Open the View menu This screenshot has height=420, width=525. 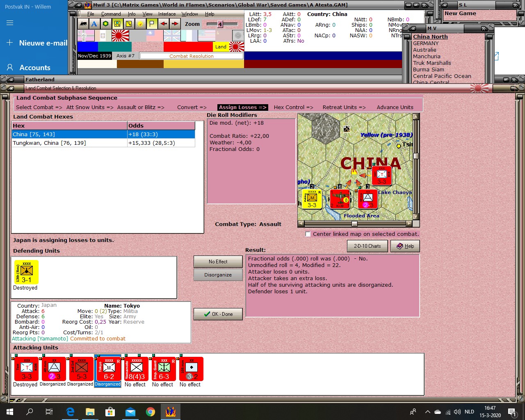pos(147,14)
